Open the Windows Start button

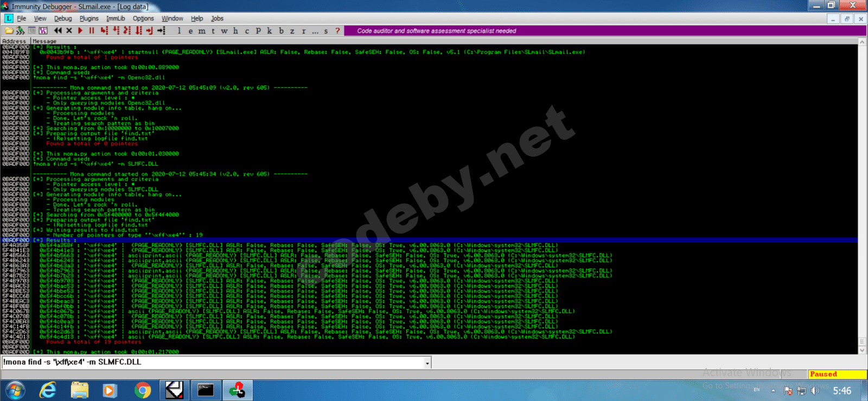tap(14, 390)
